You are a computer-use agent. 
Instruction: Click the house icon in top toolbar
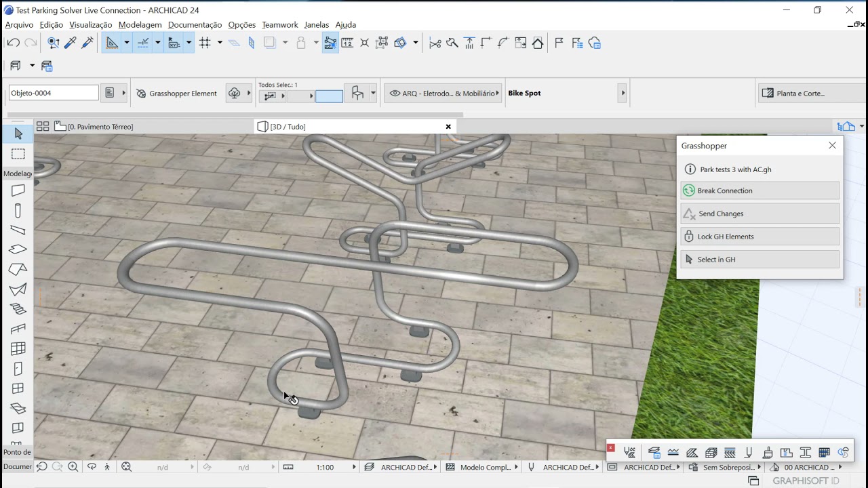(538, 43)
